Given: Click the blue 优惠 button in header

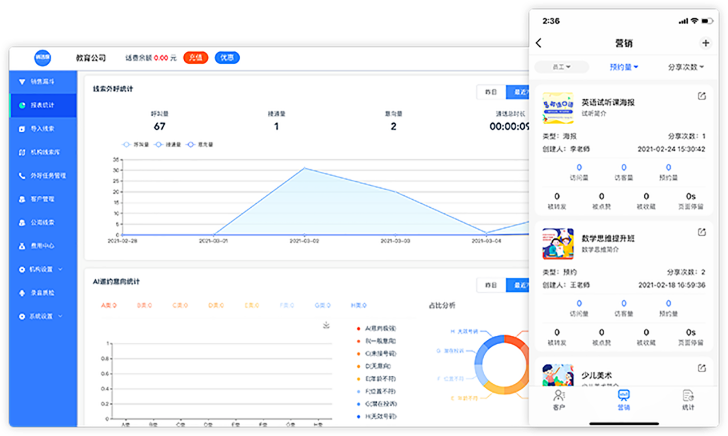Looking at the screenshot, I should [227, 58].
